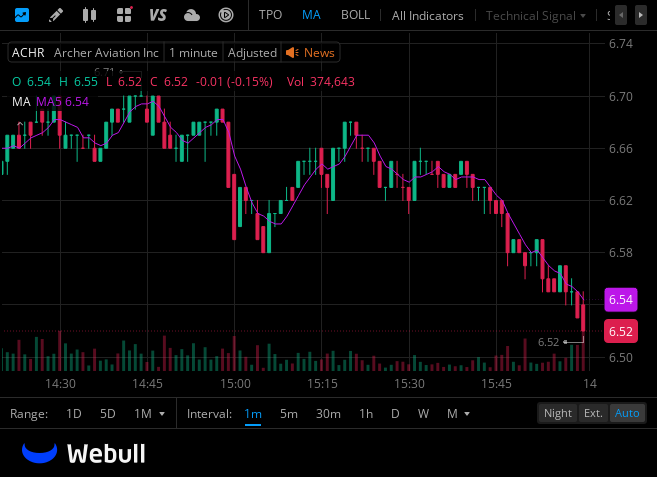The height and width of the screenshot is (477, 657).
Task: Click the 6.66 price axis label
Action: [621, 149]
